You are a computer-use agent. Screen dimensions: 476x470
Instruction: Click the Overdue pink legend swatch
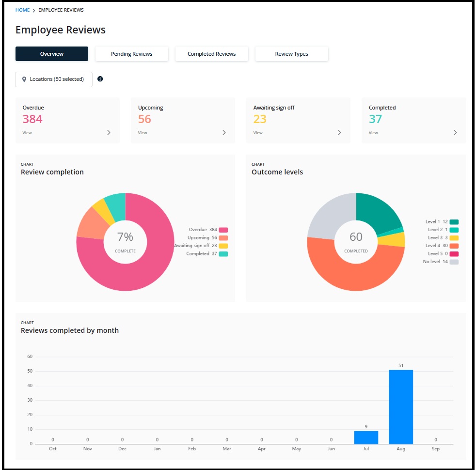pyautogui.click(x=223, y=230)
